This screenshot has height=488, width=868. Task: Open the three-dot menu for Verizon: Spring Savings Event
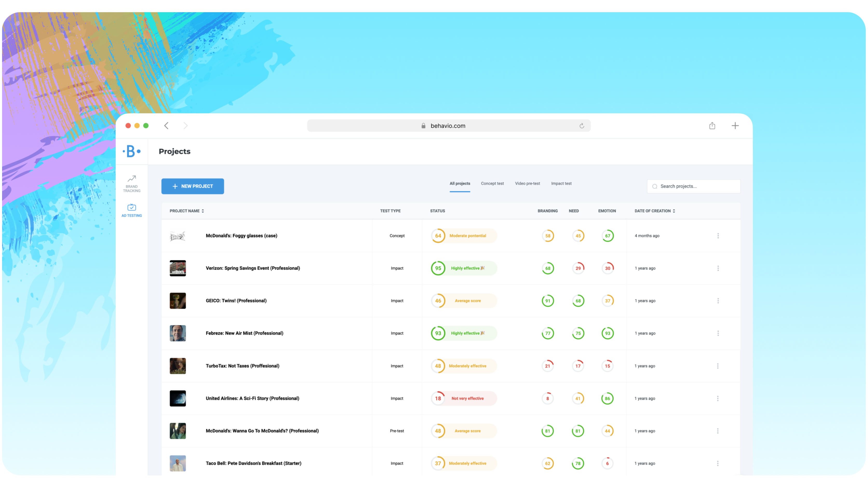click(x=718, y=268)
